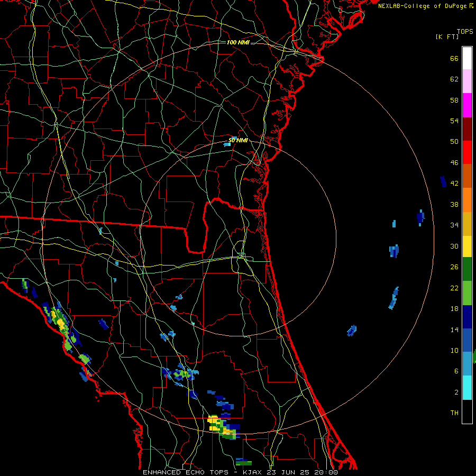Click the legend value 62

pos(454,79)
